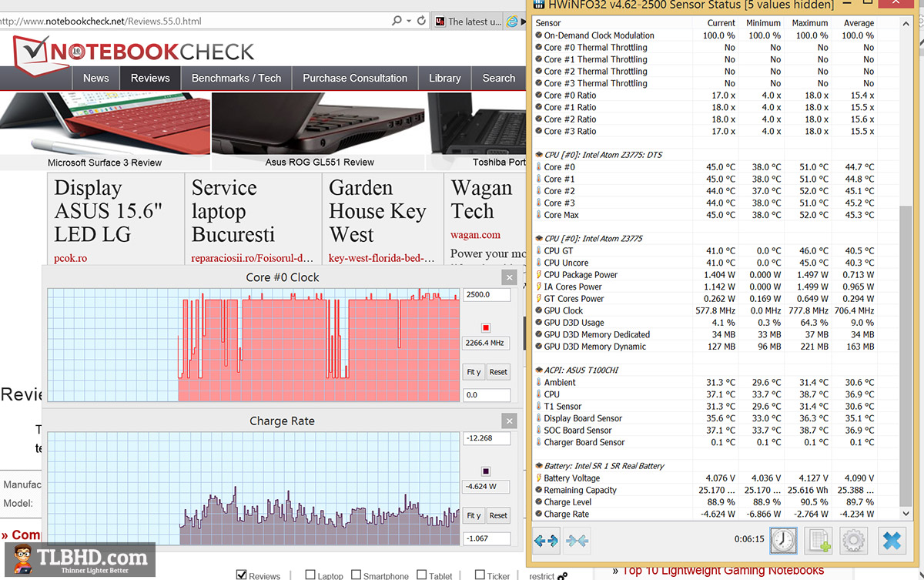This screenshot has height=580, width=924.
Task: Check the Laptop checkbox
Action: pos(310,575)
